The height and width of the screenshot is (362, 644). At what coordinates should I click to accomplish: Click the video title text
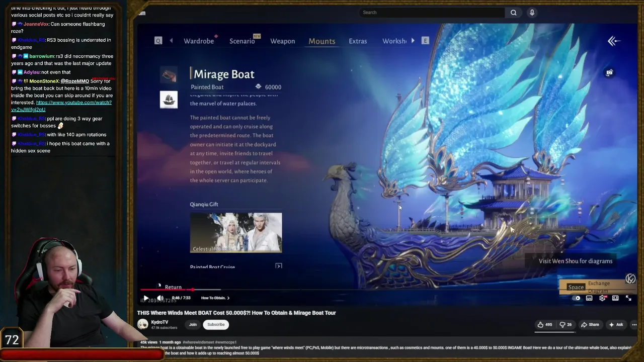click(236, 313)
